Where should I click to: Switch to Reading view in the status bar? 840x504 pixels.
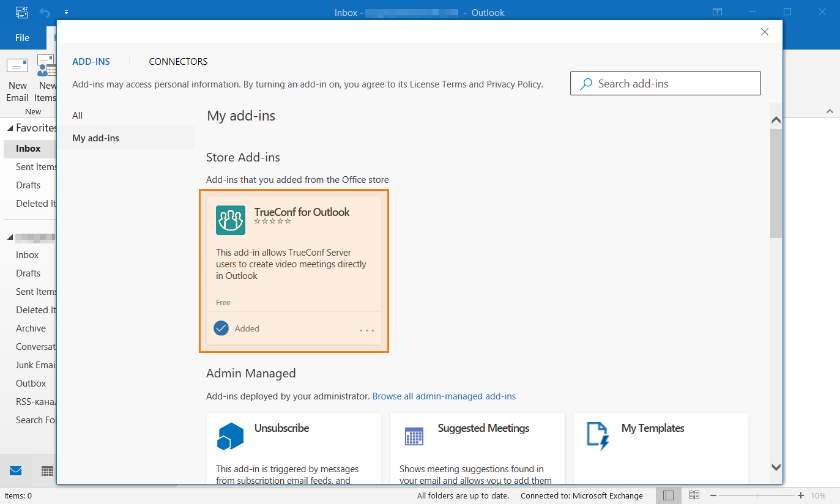click(694, 495)
